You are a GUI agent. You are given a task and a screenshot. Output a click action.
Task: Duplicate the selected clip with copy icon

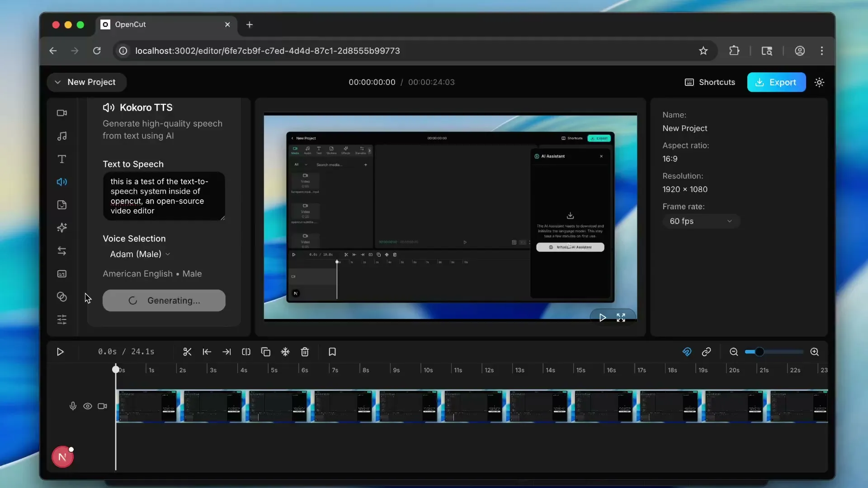[266, 352]
